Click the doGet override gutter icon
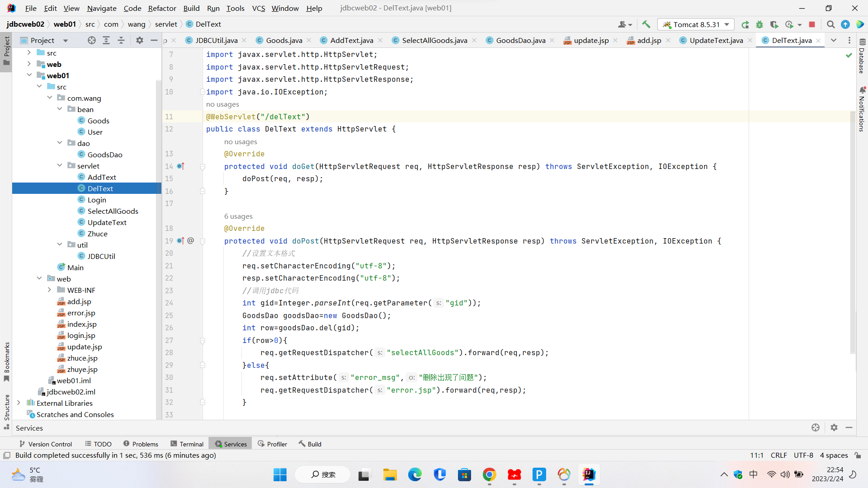Image resolution: width=868 pixels, height=488 pixels. [x=181, y=166]
